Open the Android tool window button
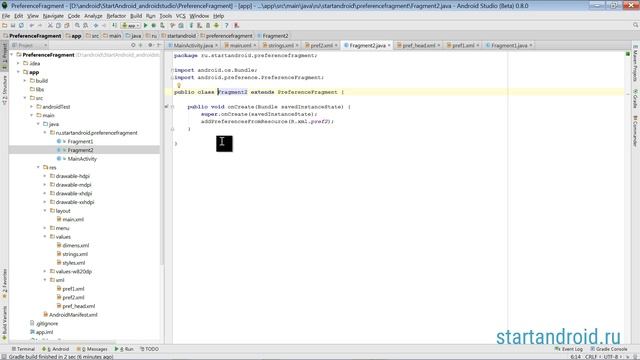This screenshot has height=360, width=640. click(x=56, y=349)
